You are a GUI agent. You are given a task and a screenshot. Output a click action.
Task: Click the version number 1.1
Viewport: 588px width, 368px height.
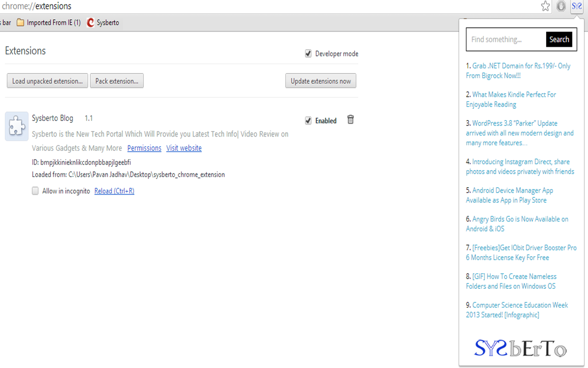coord(89,118)
